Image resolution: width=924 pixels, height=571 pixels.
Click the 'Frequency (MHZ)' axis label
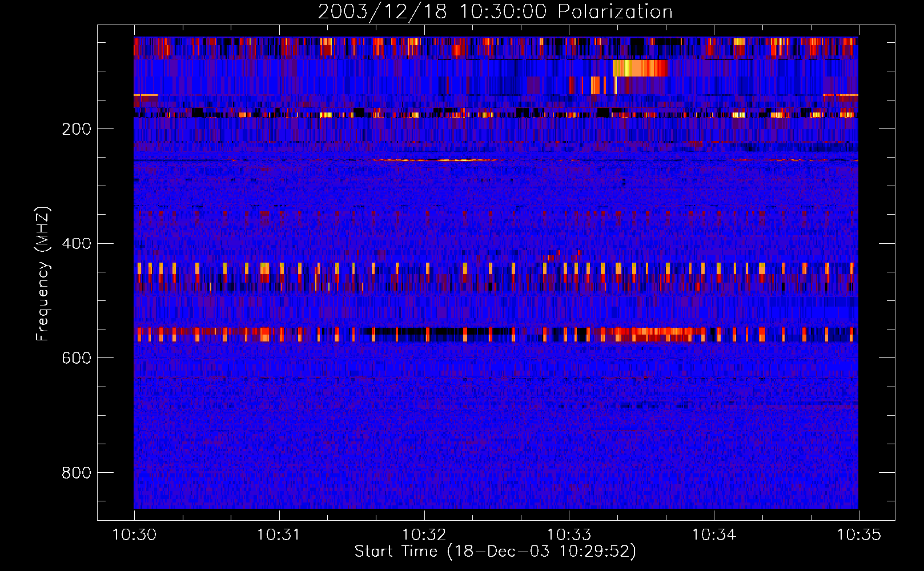click(x=42, y=274)
